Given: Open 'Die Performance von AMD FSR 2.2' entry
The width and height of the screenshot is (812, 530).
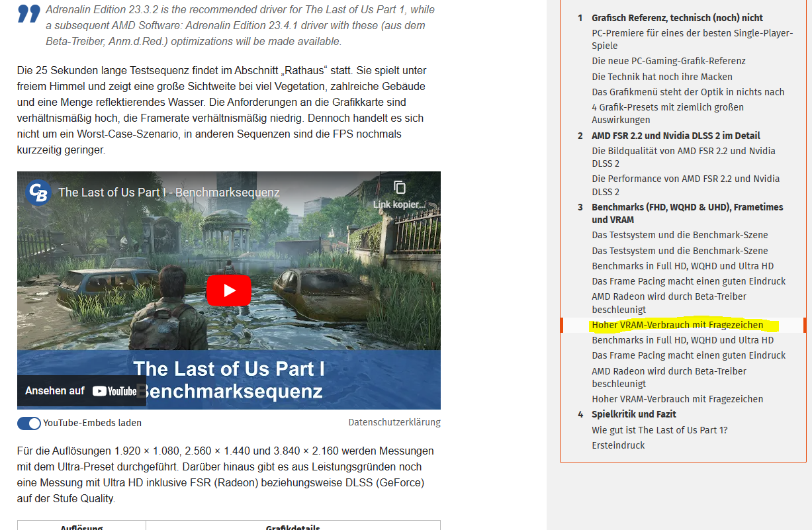Looking at the screenshot, I should (686, 185).
